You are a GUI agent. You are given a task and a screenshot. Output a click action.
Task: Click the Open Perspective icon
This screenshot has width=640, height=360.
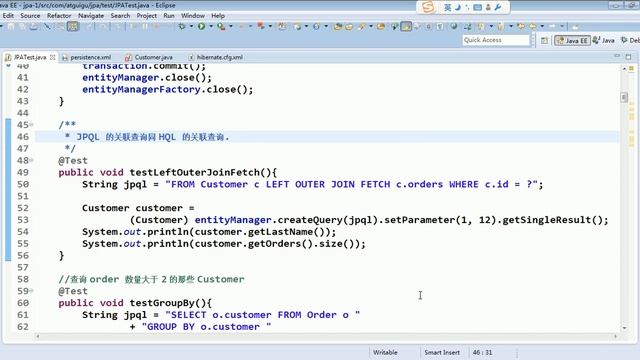(x=544, y=40)
